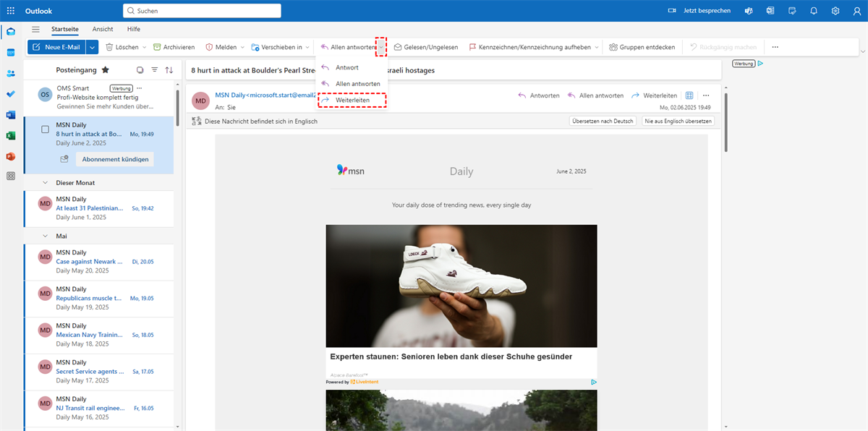Click Übersetzen nach Deutsch
This screenshot has width=868, height=431.
pyautogui.click(x=603, y=121)
